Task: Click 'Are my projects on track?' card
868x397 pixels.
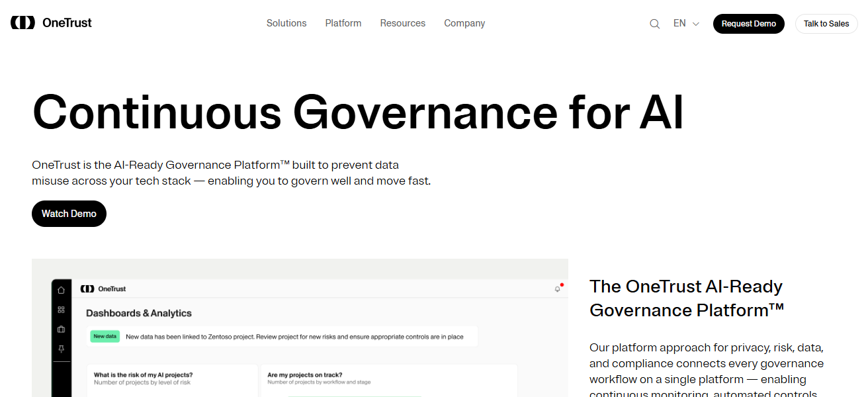Action: [389, 380]
